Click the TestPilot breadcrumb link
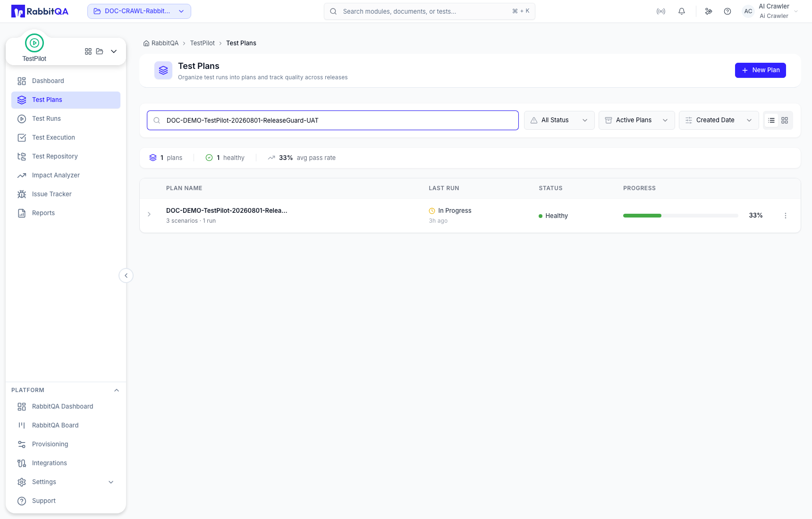Image resolution: width=812 pixels, height=519 pixels. 203,43
